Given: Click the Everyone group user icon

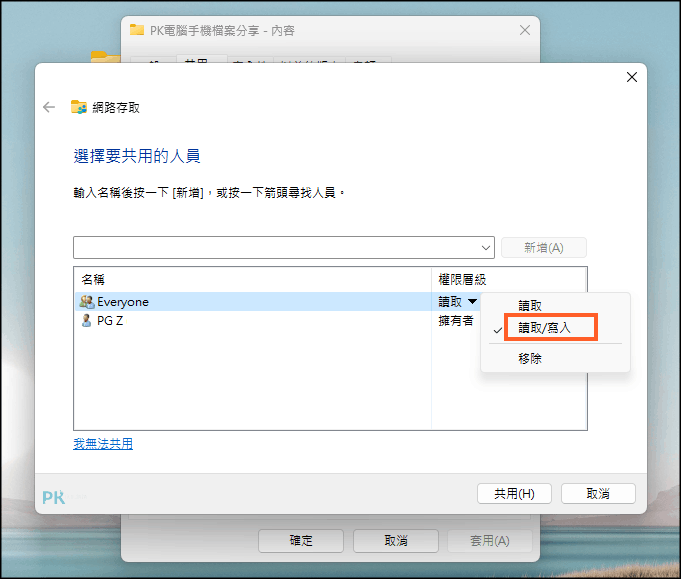Looking at the screenshot, I should pos(87,301).
